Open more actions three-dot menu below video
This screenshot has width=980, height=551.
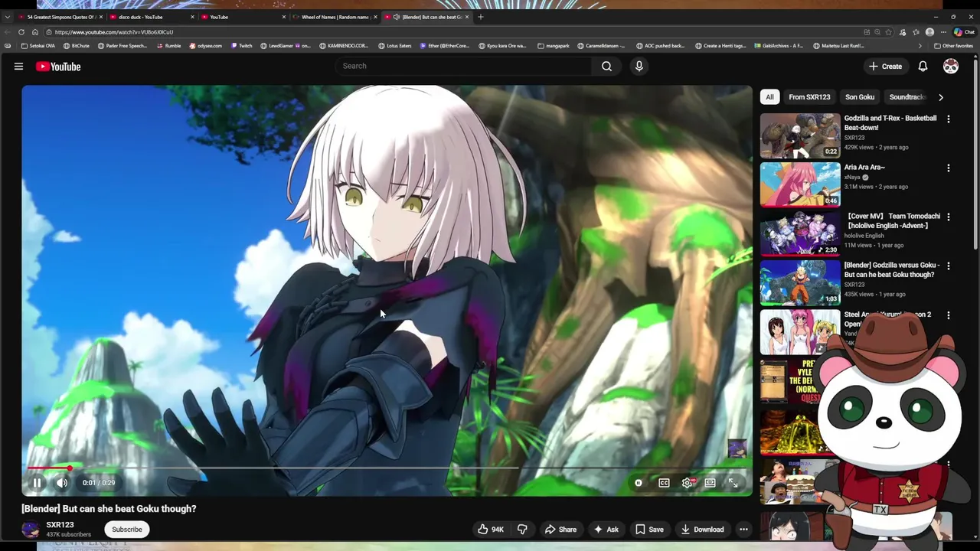tap(743, 530)
